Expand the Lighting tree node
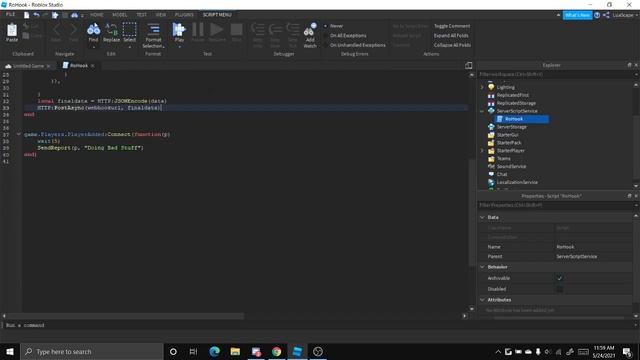 click(x=482, y=87)
